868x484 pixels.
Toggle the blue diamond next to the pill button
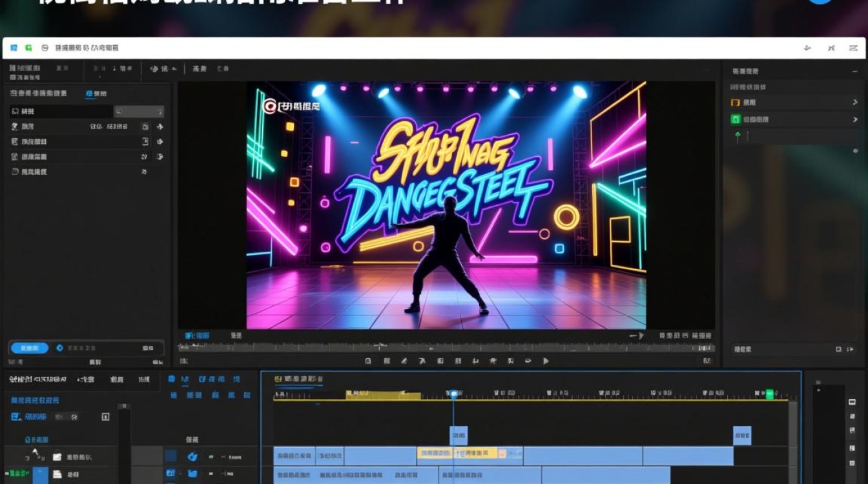(59, 348)
